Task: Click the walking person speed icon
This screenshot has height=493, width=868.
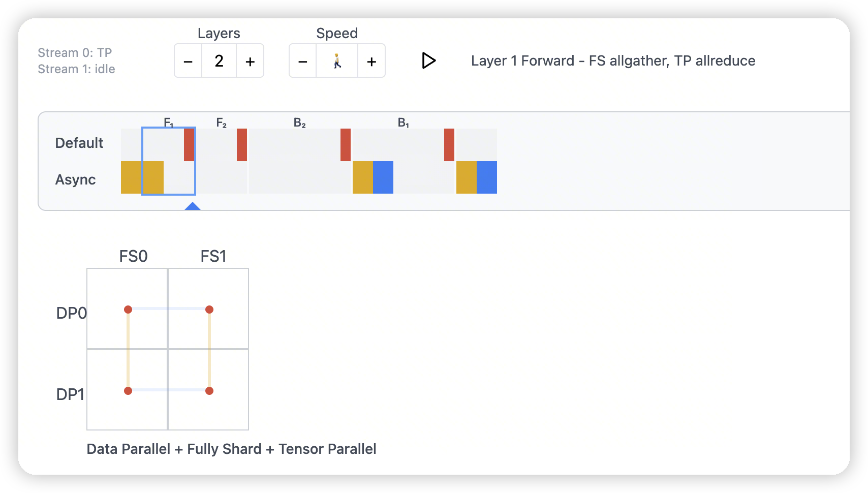Action: coord(337,61)
